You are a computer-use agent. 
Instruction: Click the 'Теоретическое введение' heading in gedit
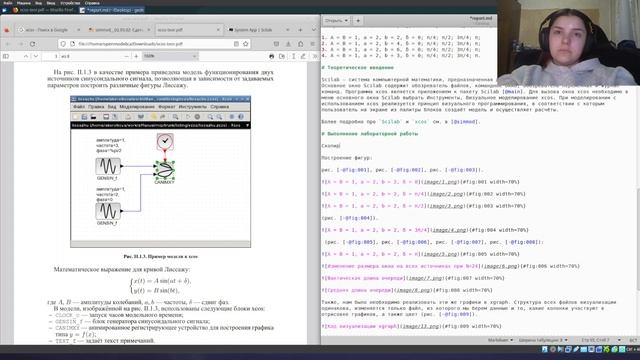coord(360,67)
